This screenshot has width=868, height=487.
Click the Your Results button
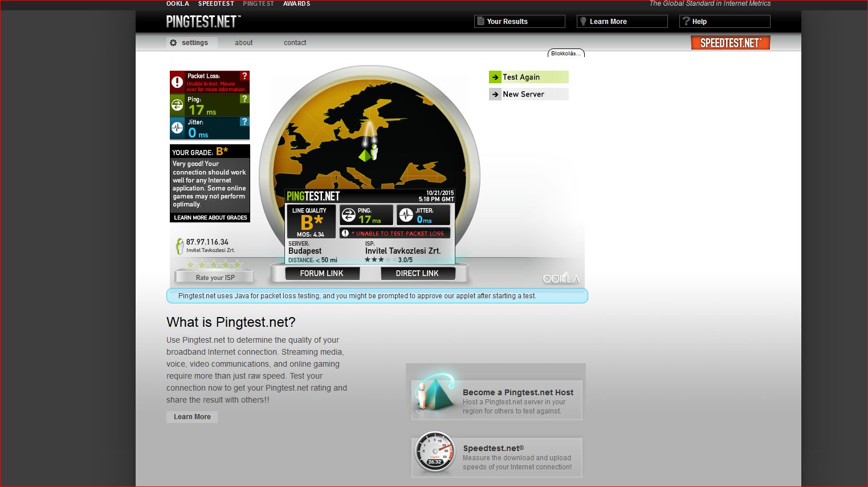520,21
